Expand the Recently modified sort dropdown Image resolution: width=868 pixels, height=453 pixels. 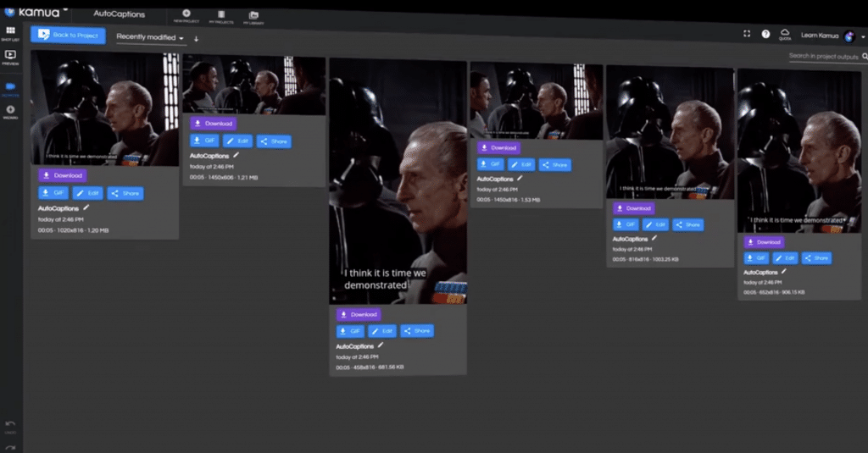click(x=150, y=37)
